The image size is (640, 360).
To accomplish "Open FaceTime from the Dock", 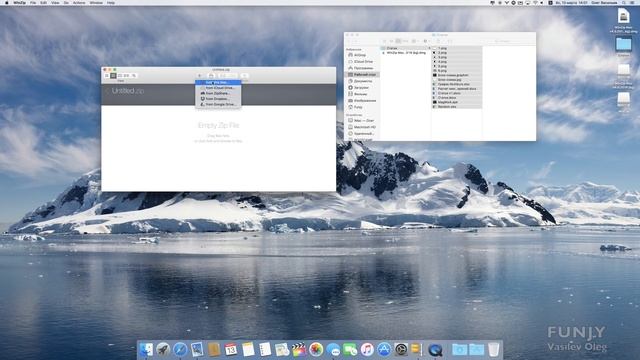I will (350, 349).
